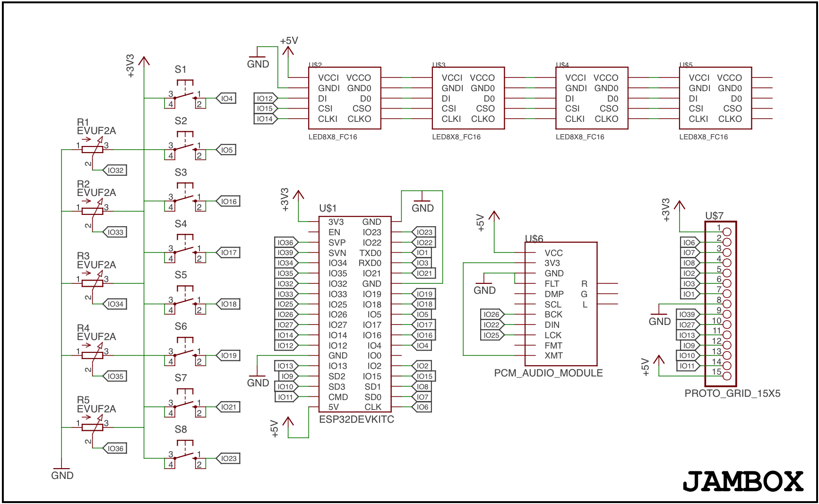819x504 pixels.
Task: Select the U$2 LED8X8_FC16 module block
Action: 345,98
